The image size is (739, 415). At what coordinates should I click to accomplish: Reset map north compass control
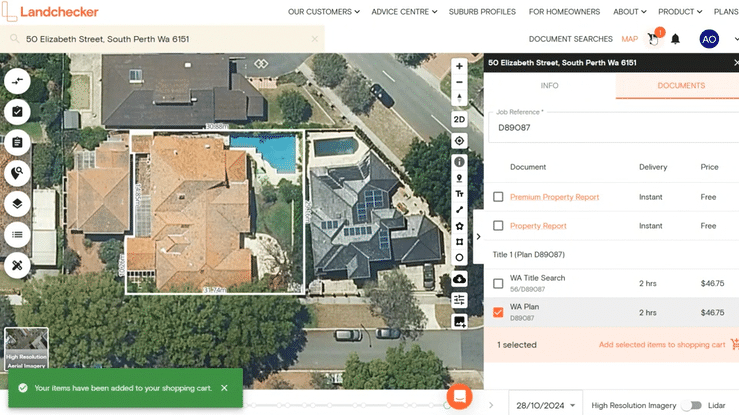pos(459,98)
